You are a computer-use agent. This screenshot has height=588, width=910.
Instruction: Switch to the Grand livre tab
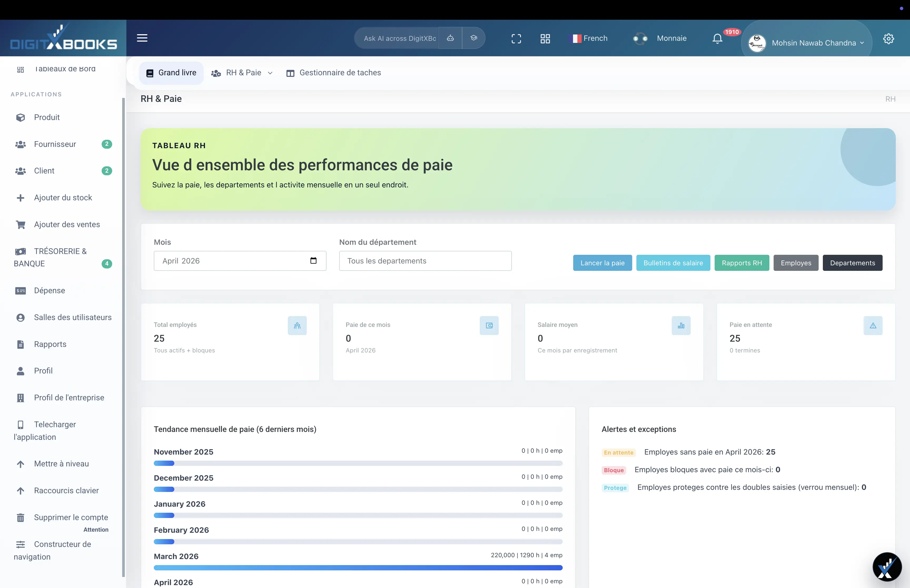click(x=171, y=73)
